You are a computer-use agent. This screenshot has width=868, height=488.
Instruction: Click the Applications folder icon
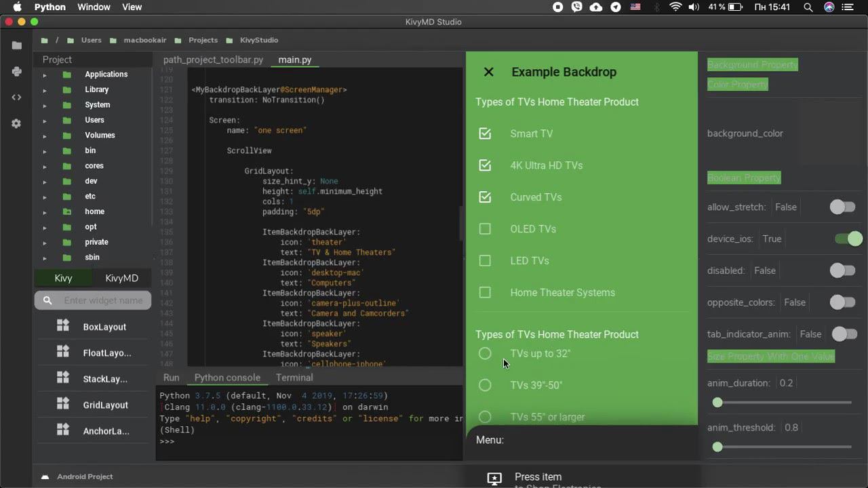(x=67, y=75)
